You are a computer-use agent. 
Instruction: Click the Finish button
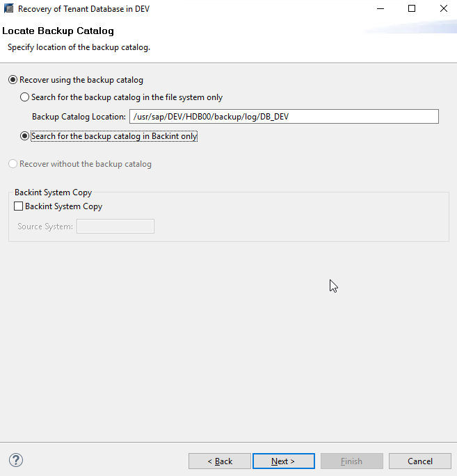coord(351,461)
